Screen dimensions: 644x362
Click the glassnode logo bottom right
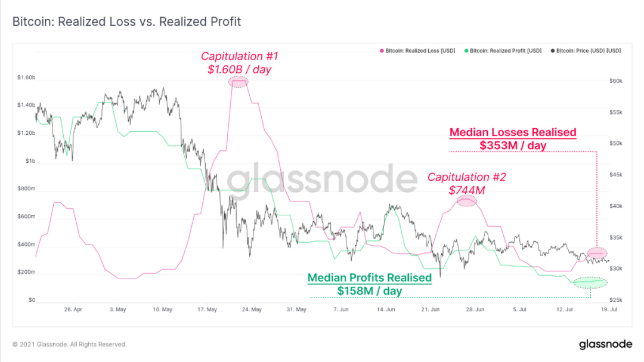click(x=605, y=344)
